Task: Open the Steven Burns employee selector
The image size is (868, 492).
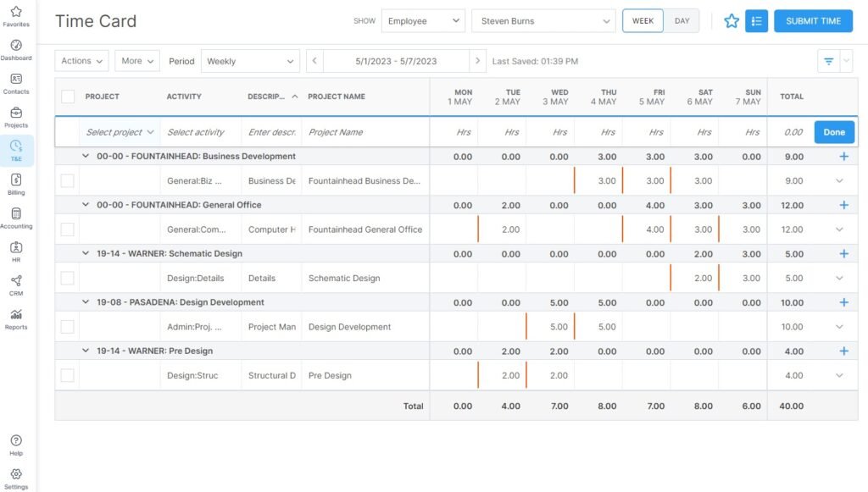Action: pyautogui.click(x=543, y=20)
